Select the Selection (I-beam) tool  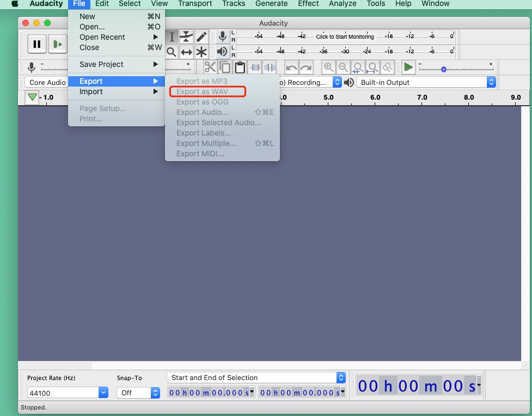(x=172, y=36)
